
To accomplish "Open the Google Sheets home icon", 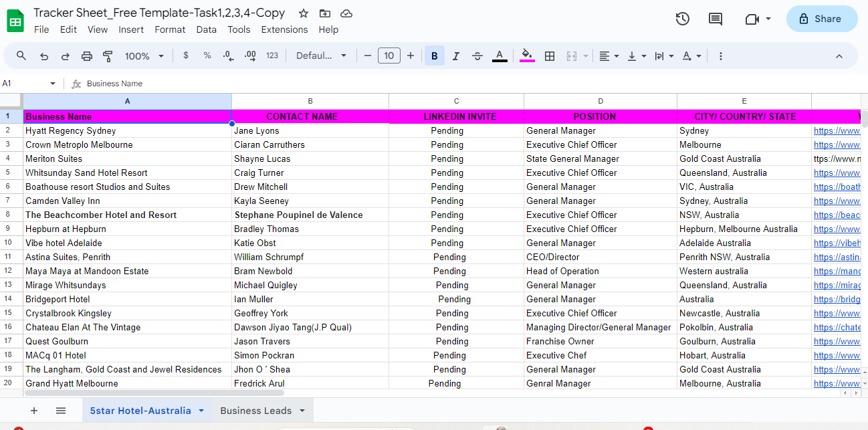I will (x=15, y=21).
